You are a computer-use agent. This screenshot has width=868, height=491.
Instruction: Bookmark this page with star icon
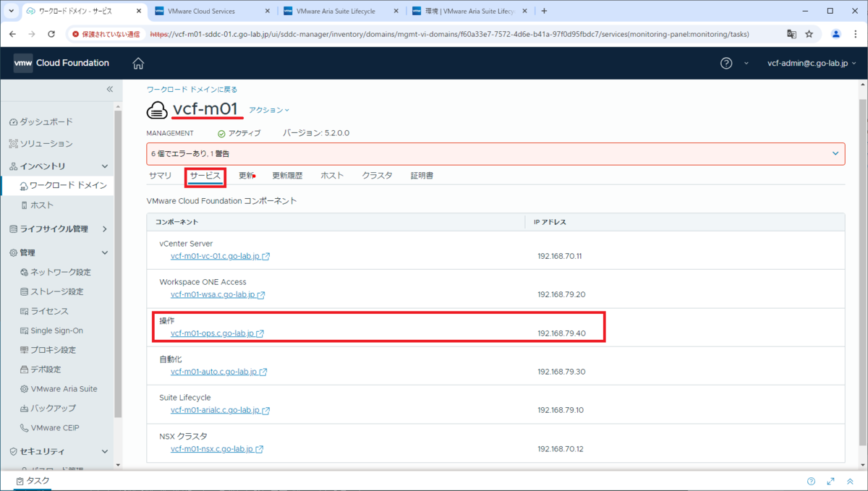809,34
